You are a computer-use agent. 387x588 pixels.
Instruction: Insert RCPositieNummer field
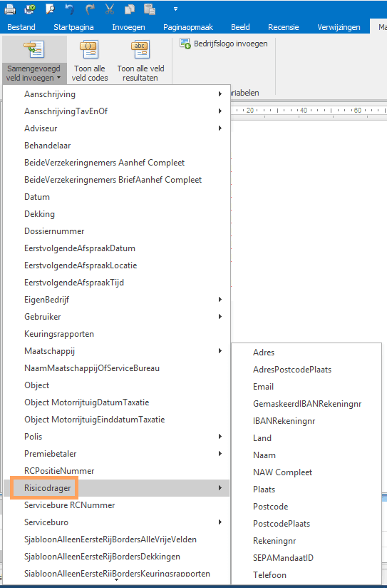coord(116,471)
